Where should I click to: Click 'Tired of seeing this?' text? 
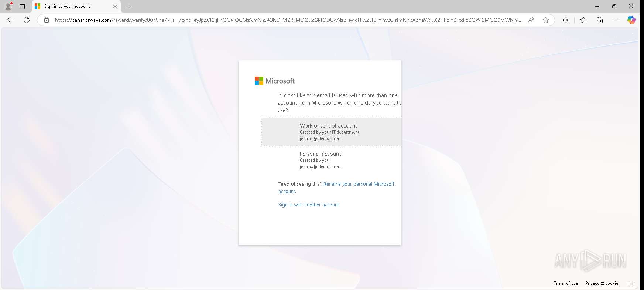click(300, 184)
